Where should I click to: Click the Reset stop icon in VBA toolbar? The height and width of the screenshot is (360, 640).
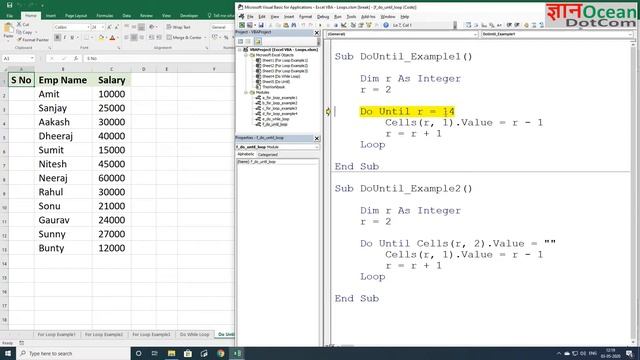(336, 25)
